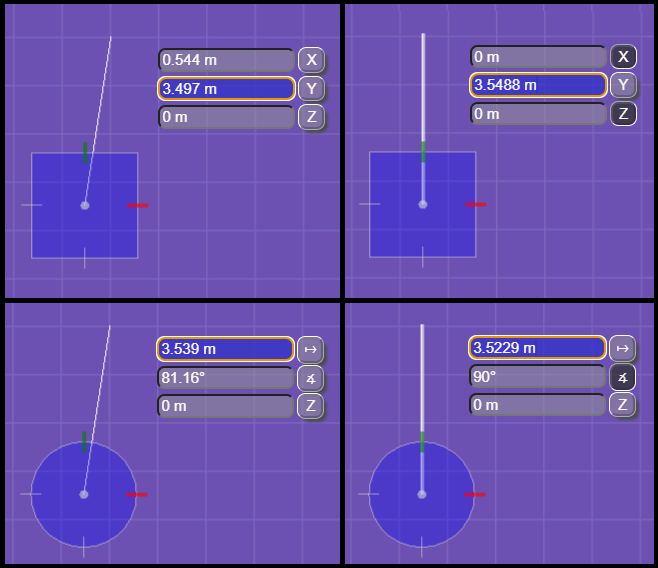Toggle angle lock icon in bottom-right panel

pos(622,377)
